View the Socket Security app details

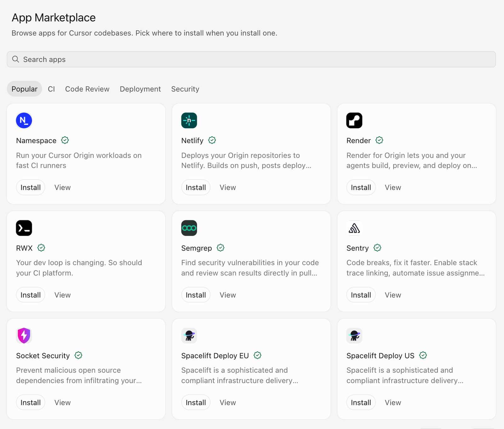coord(62,403)
